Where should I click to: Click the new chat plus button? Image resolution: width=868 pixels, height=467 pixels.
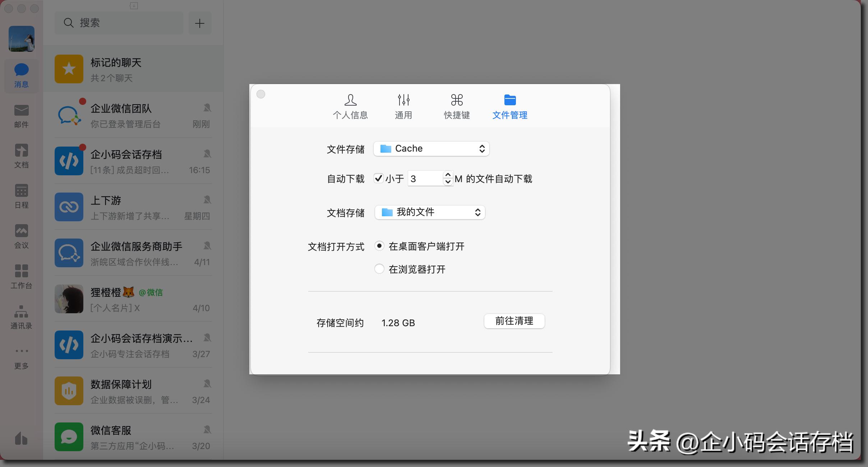[x=200, y=23]
